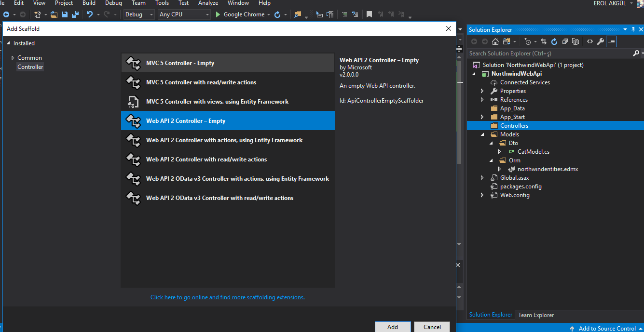Open the Debug configuration dropdown
The image size is (644, 332).
point(139,14)
